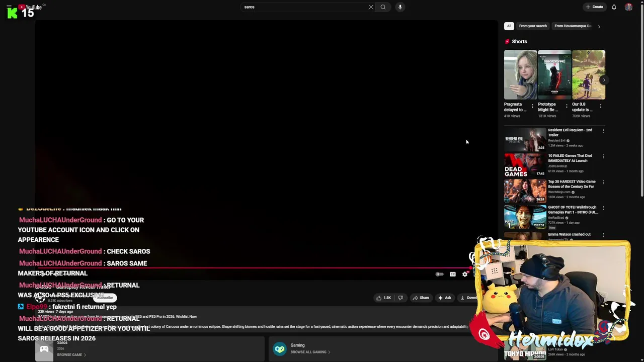This screenshot has height=362, width=644.
Task: Select the "All" filter chip
Action: (509, 26)
